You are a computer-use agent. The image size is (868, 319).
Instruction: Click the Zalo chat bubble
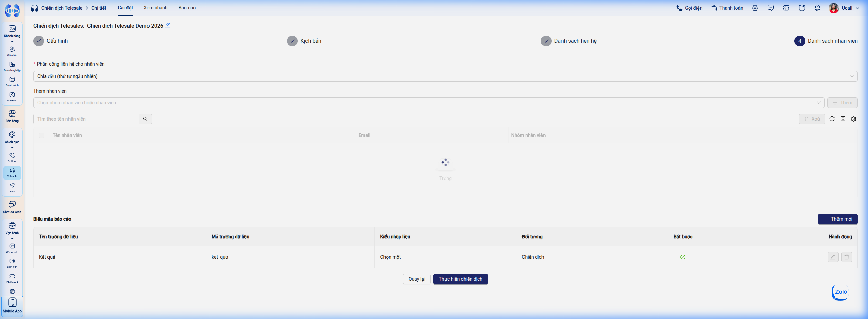pos(841,292)
